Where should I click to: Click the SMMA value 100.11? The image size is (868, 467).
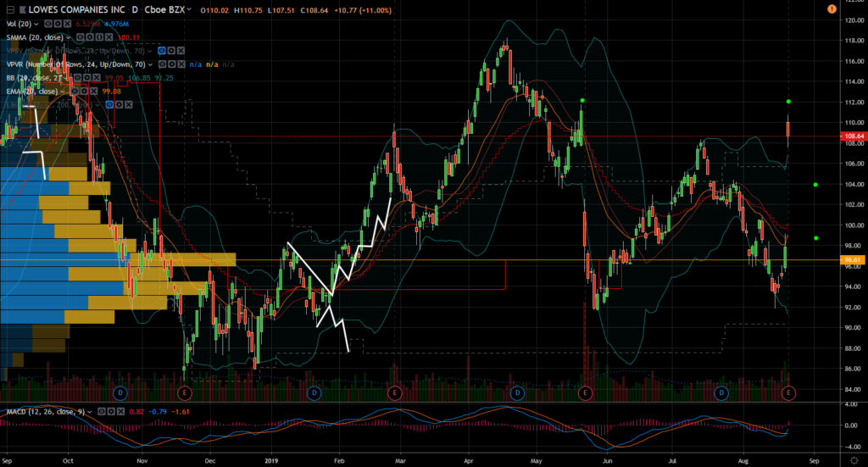pyautogui.click(x=129, y=37)
